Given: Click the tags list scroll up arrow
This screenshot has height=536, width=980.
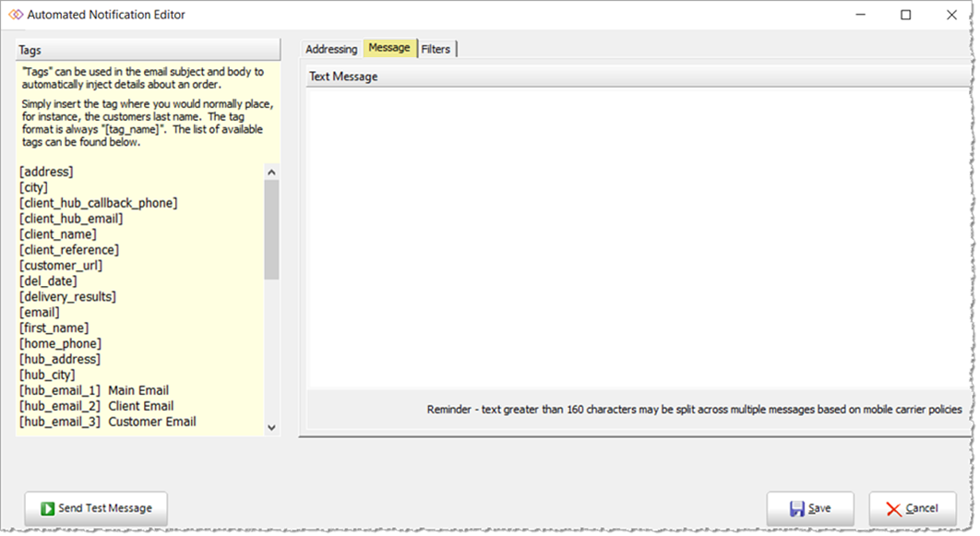Looking at the screenshot, I should pos(271,173).
